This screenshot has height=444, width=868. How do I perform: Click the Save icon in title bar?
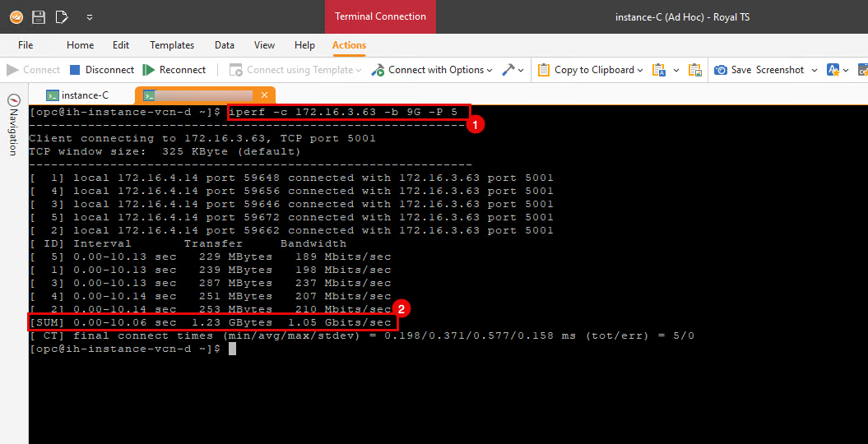coord(39,16)
